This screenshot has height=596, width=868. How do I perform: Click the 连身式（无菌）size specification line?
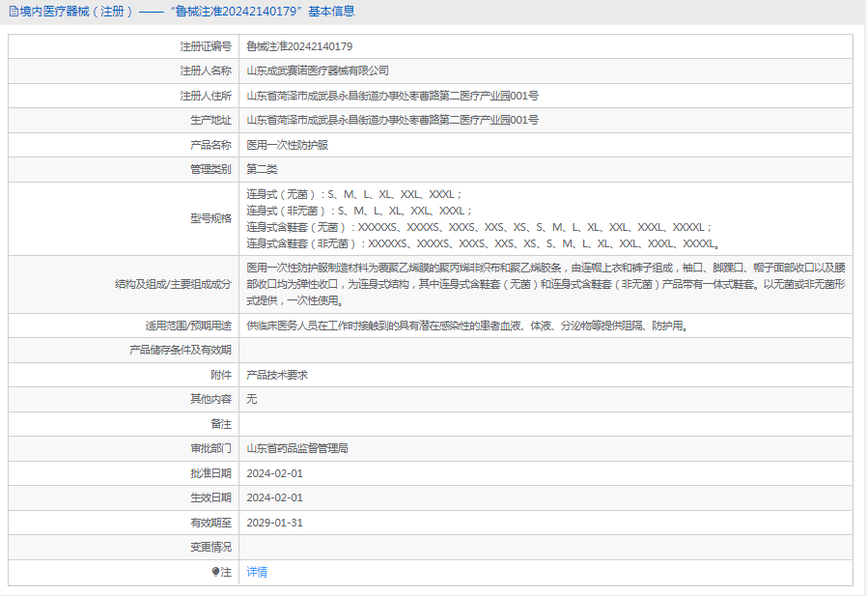pyautogui.click(x=355, y=193)
